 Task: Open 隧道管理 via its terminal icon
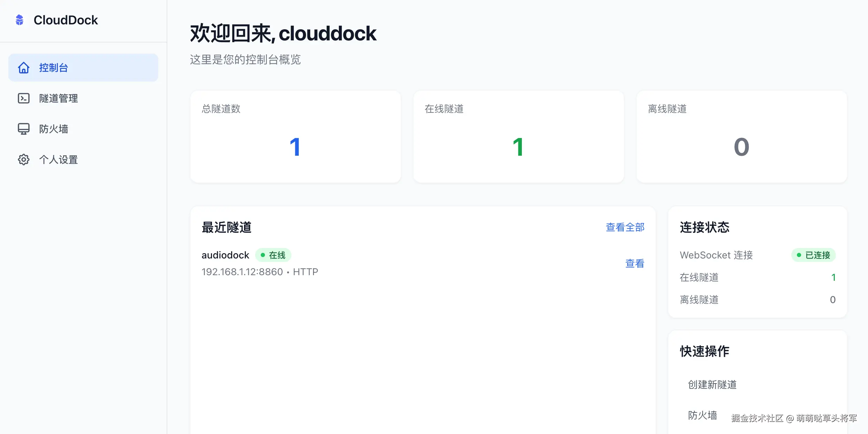[23, 98]
